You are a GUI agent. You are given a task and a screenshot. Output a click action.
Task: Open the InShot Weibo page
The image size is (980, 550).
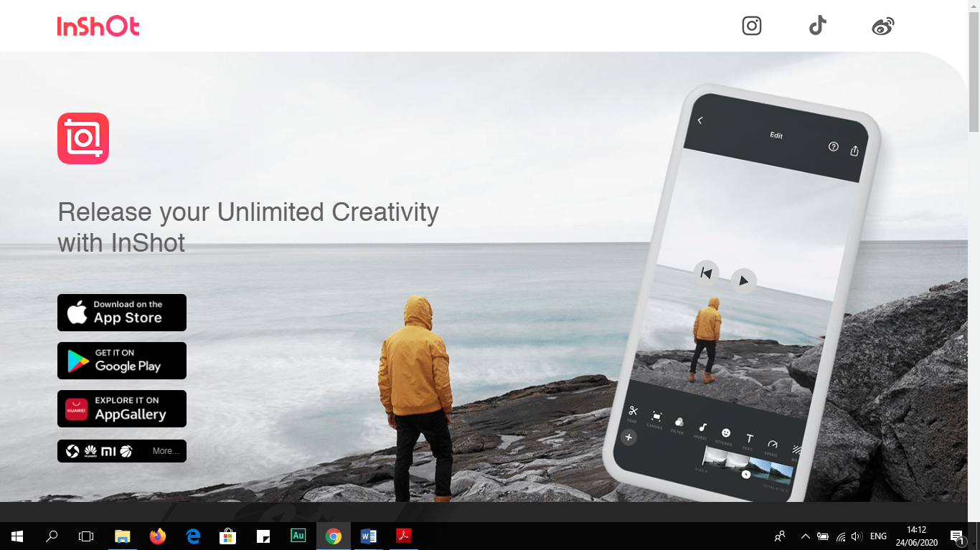click(x=883, y=27)
